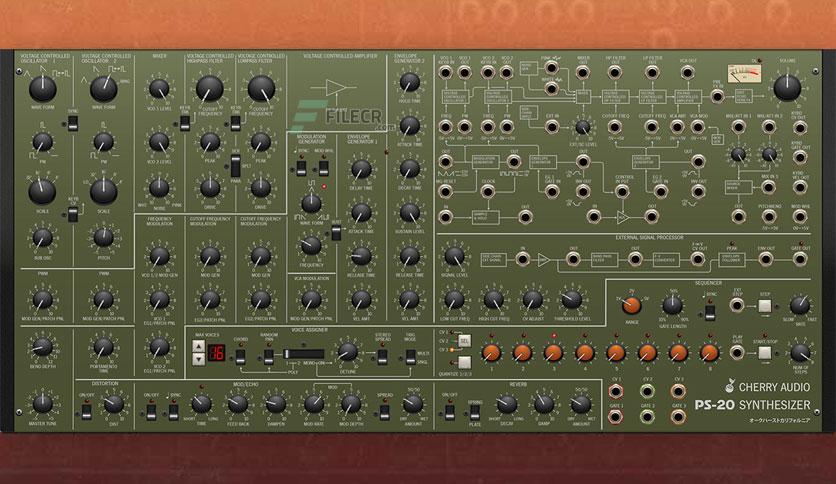Click the VCO 1 KEYB IN jack
This screenshot has width=836, height=484.
coord(445,72)
